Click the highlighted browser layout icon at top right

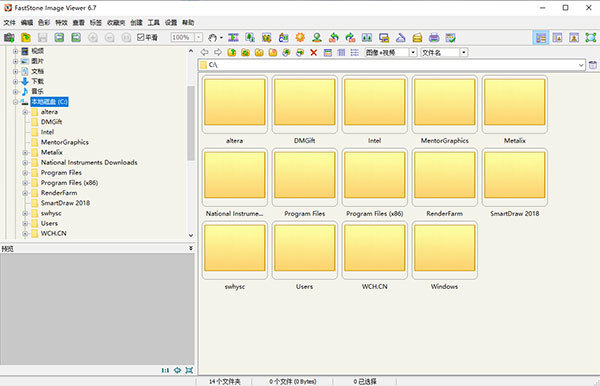(x=541, y=37)
